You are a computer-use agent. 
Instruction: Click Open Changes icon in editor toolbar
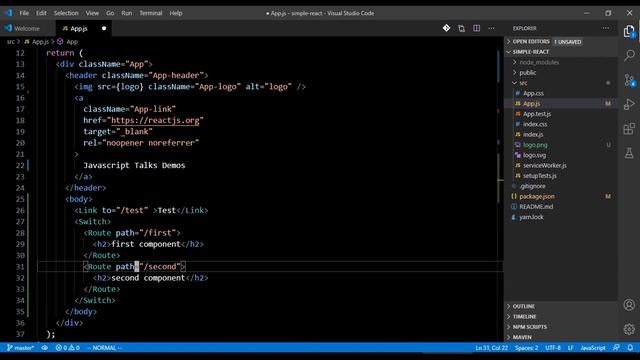[x=461, y=28]
